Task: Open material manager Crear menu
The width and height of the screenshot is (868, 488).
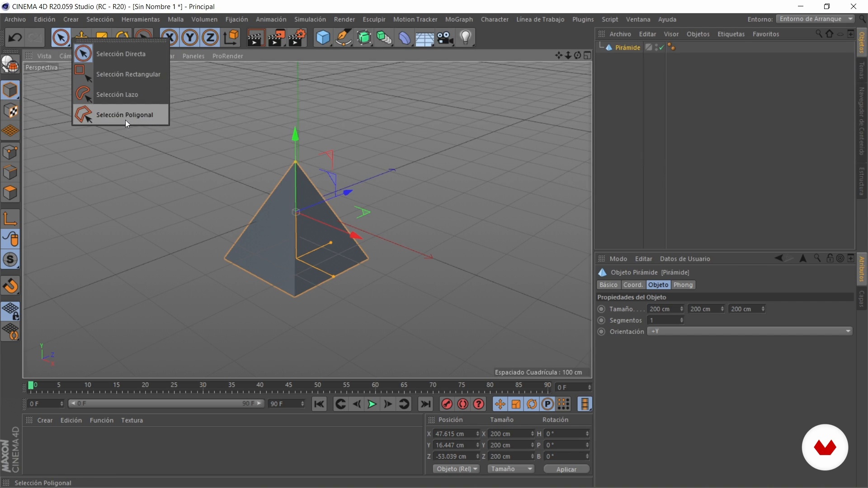Action: click(x=45, y=420)
